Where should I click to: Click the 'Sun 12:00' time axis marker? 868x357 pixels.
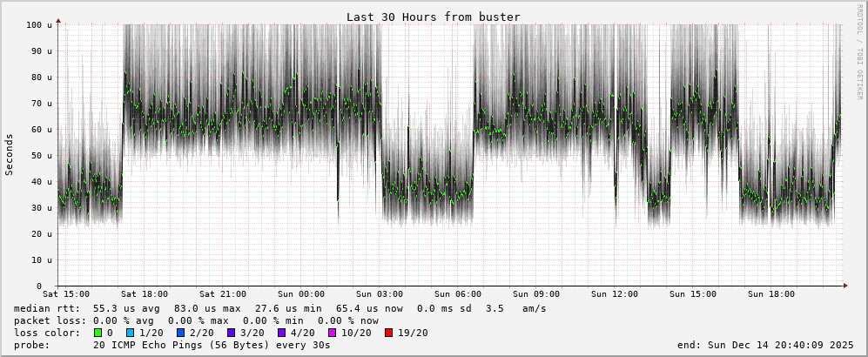point(614,294)
